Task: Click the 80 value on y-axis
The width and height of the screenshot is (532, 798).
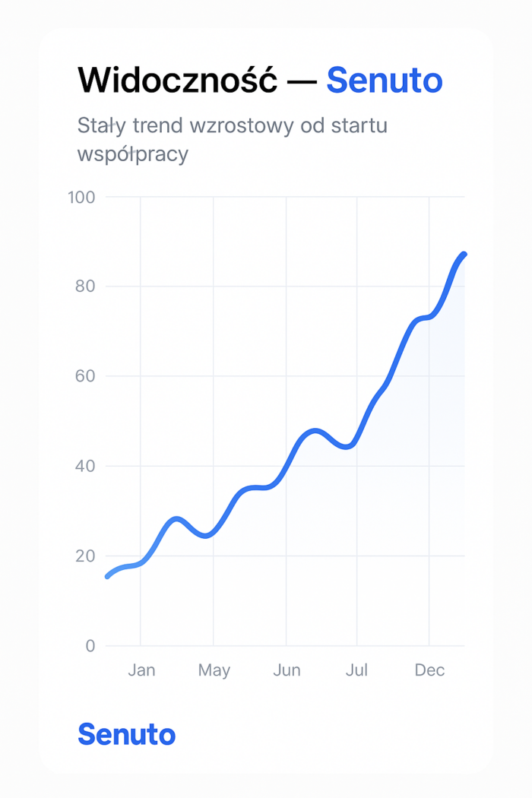Action: click(x=85, y=287)
